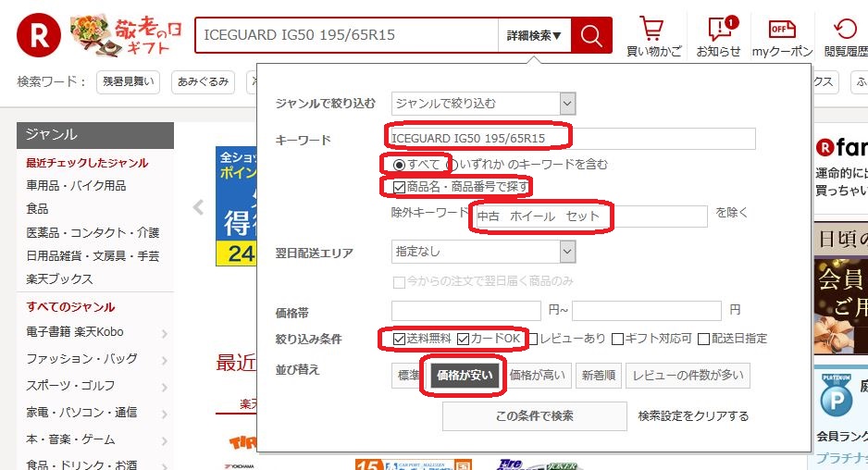Select 価格が高い sort order
Screen dimensions: 868x470
pos(537,376)
